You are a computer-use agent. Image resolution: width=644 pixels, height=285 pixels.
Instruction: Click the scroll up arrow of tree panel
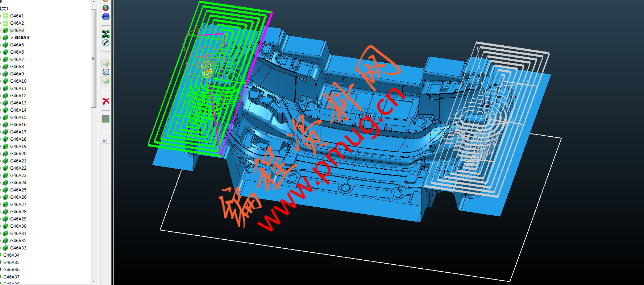(x=94, y=2)
